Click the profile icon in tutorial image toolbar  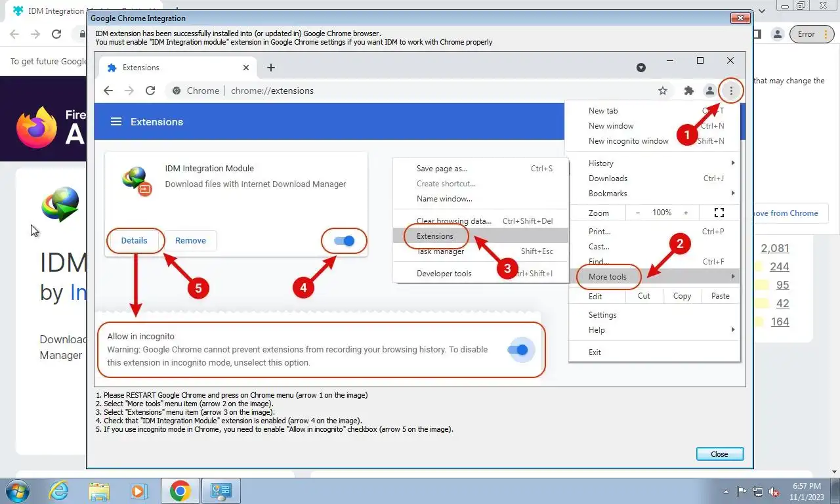tap(709, 91)
